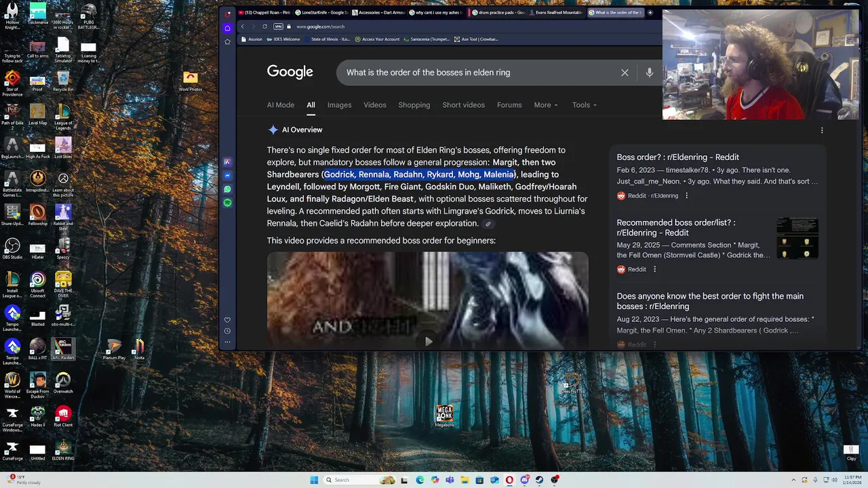Click the Opera home sidebar icon
This screenshot has width=868, height=488.
(227, 28)
